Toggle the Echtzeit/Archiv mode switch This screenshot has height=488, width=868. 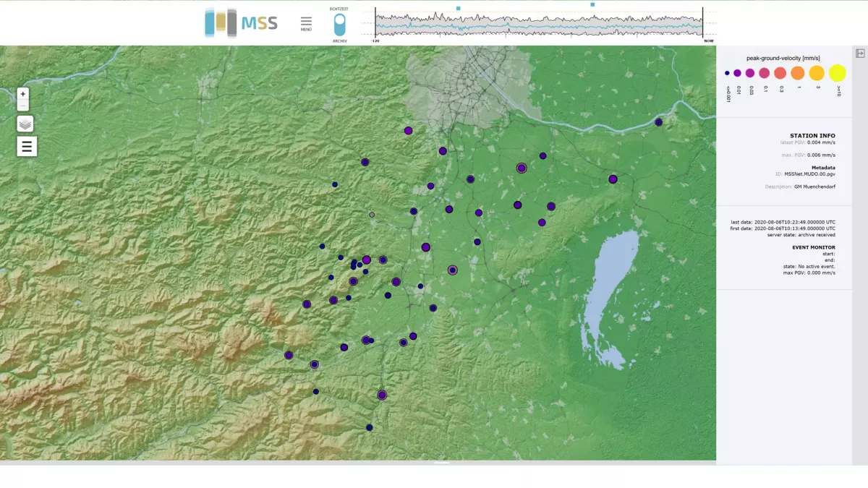coord(339,25)
